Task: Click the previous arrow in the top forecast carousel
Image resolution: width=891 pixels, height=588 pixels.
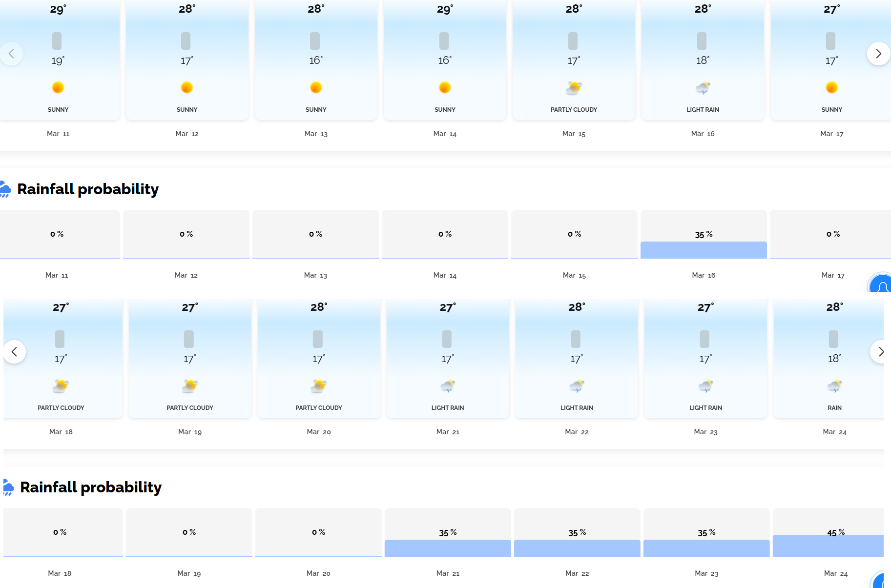Action: (x=12, y=54)
